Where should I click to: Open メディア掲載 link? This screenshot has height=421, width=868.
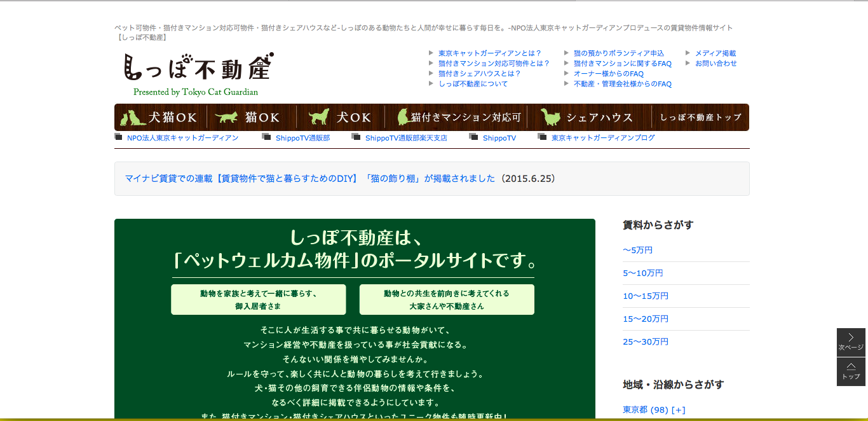715,53
